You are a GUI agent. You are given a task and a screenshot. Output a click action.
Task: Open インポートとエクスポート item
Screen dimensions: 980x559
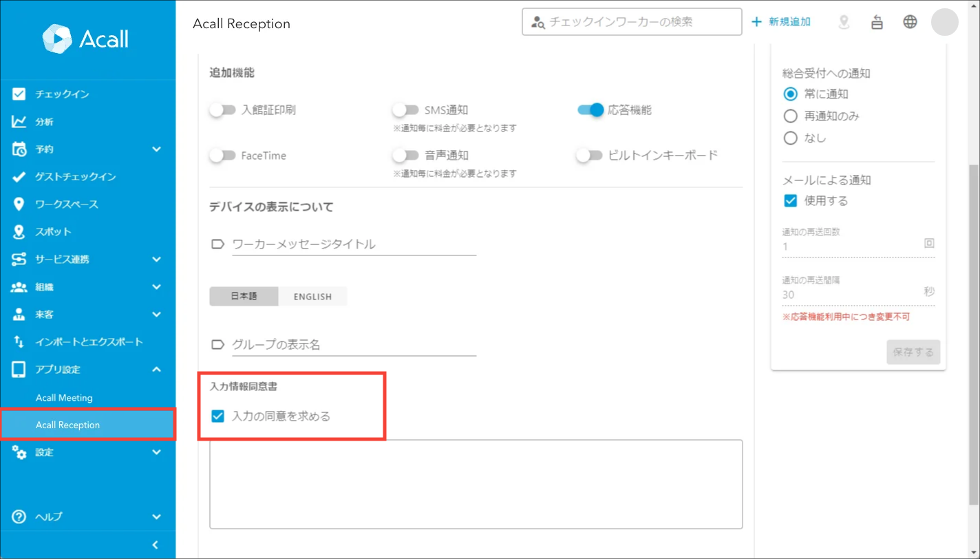[x=88, y=342]
